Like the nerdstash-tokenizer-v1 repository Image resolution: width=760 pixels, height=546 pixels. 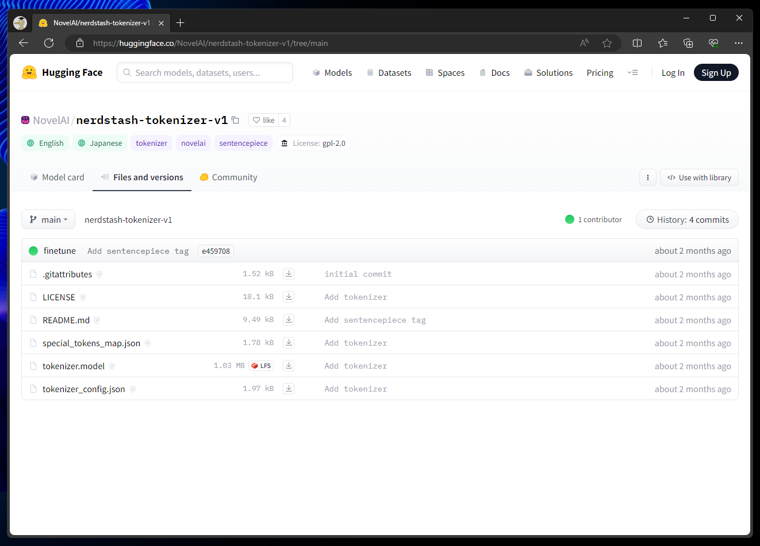[x=264, y=120]
